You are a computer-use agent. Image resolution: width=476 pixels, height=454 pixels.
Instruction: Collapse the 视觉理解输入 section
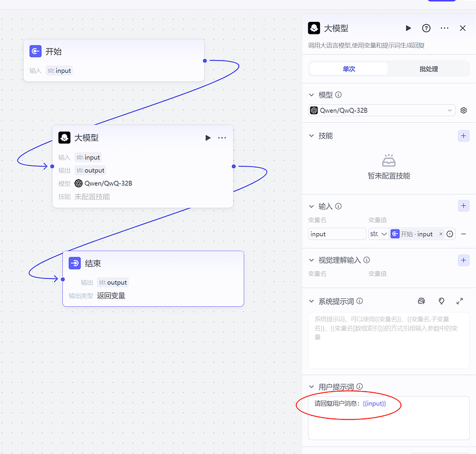click(311, 260)
